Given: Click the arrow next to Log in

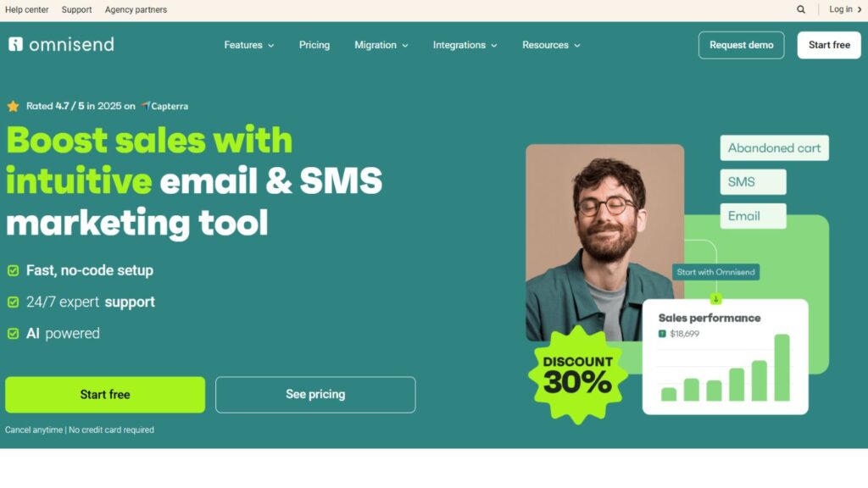Looking at the screenshot, I should tap(860, 9).
